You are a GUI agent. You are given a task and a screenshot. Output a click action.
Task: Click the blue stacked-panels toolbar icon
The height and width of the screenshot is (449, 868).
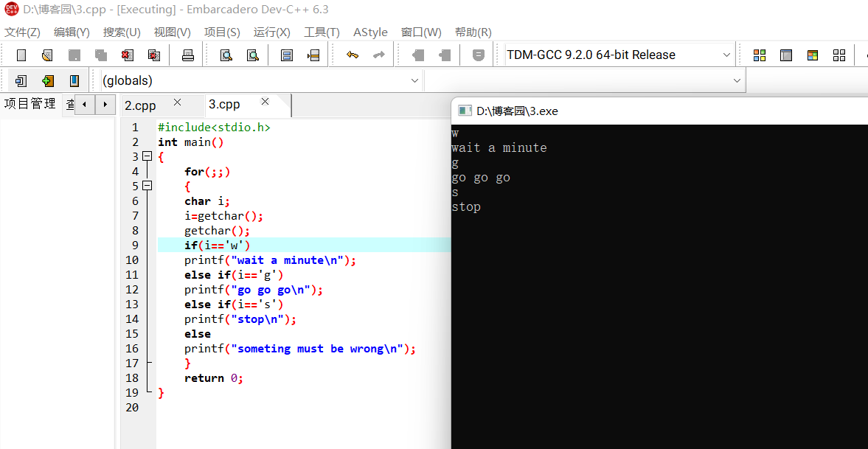coord(287,55)
